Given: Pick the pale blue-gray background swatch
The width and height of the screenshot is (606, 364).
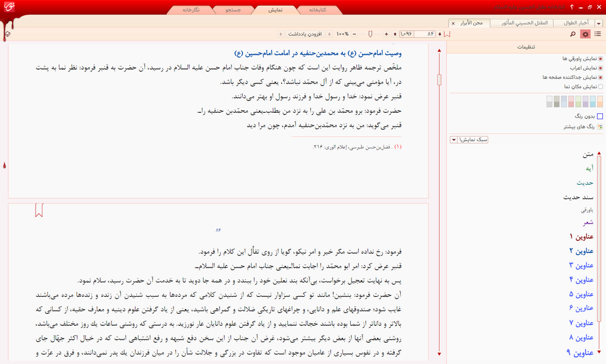Looking at the screenshot, I should (x=564, y=101).
